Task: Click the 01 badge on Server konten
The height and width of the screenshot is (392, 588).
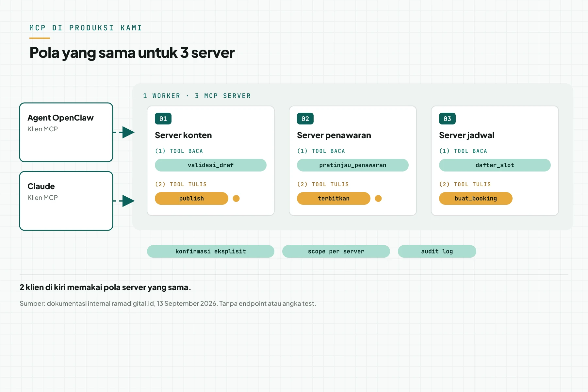Action: click(x=163, y=119)
